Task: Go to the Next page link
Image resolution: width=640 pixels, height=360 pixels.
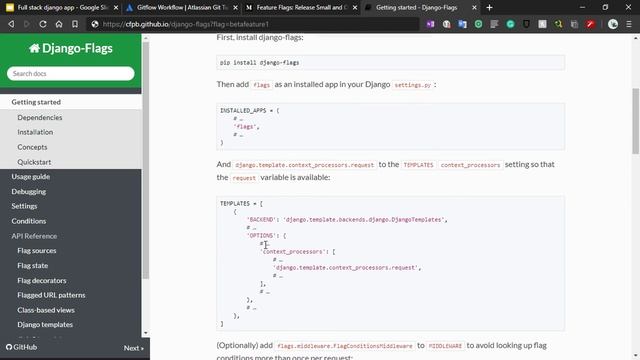Action: click(133, 348)
